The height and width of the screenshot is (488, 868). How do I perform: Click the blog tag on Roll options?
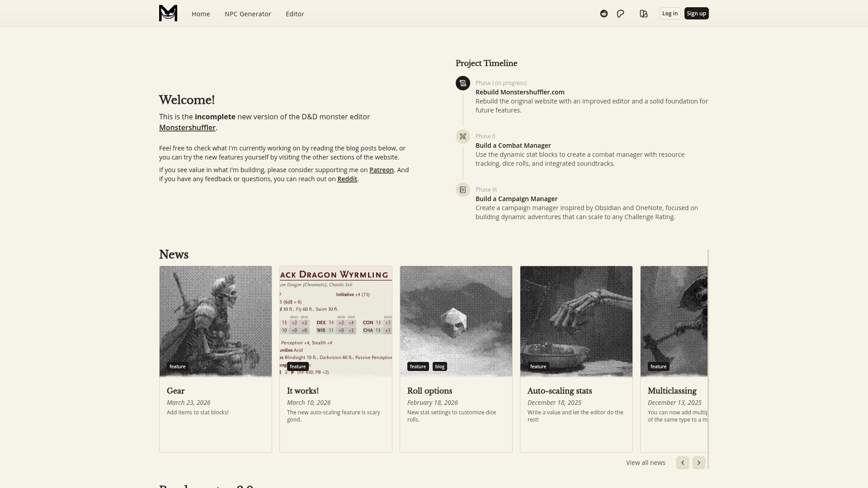439,366
